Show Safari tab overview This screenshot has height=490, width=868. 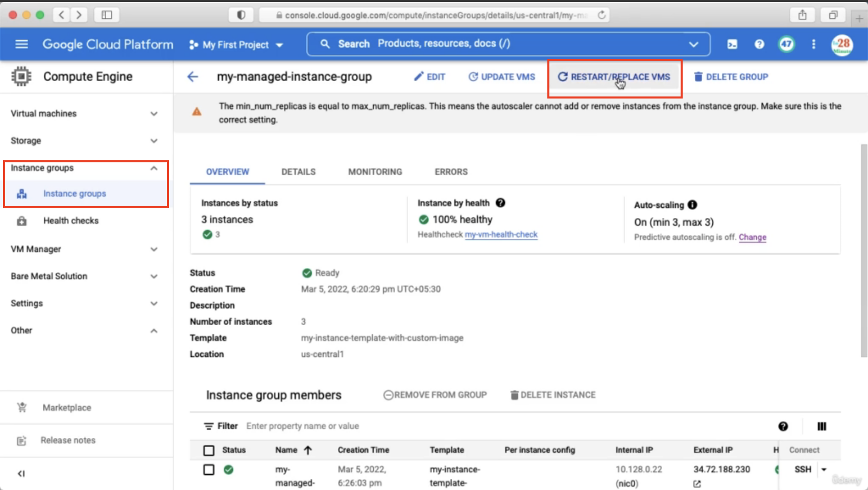(x=833, y=15)
